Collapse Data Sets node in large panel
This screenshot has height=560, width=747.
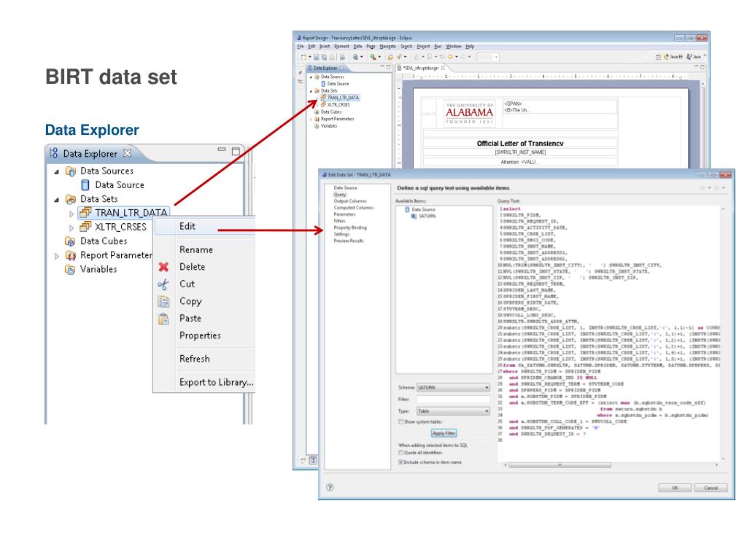click(57, 200)
